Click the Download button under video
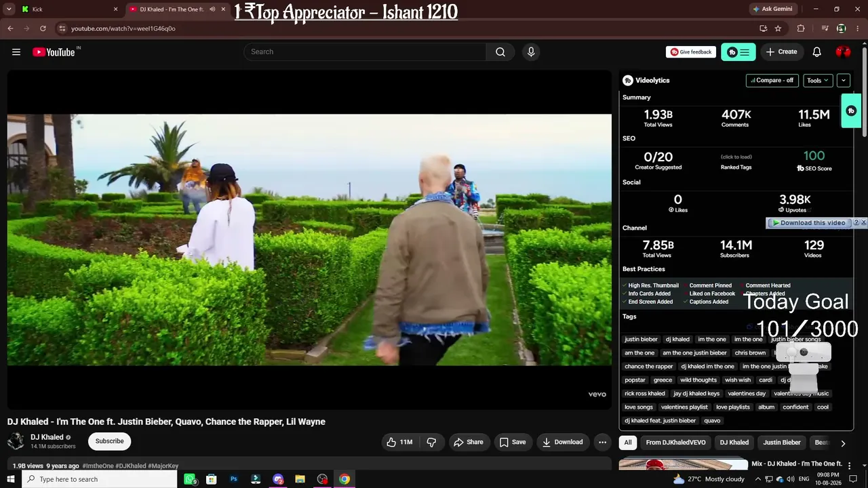Screen dimensions: 868x488 tap(563, 442)
